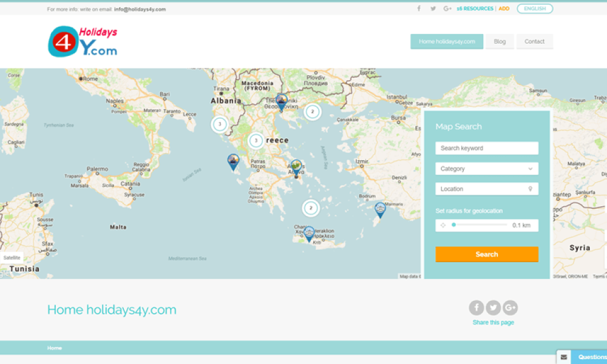Share page via gray Twitter circle icon
Viewport: 607px width, 364px height.
[x=493, y=308]
